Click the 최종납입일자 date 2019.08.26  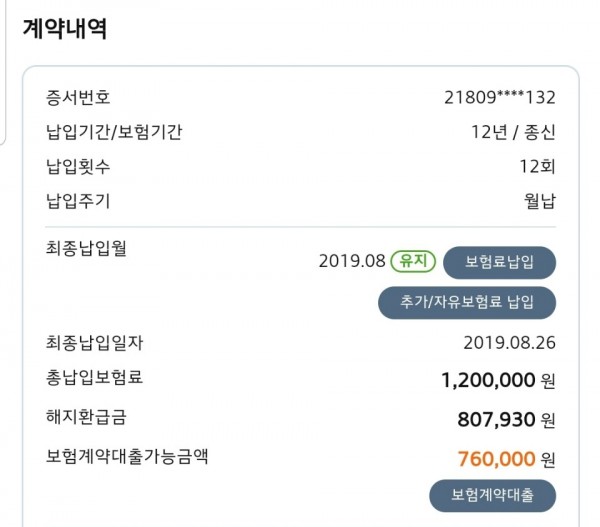(x=509, y=343)
